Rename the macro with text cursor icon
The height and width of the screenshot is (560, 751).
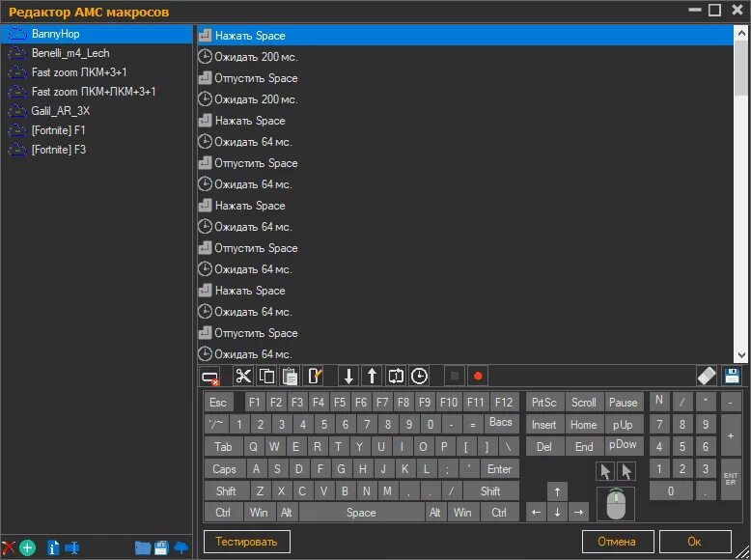[x=72, y=547]
